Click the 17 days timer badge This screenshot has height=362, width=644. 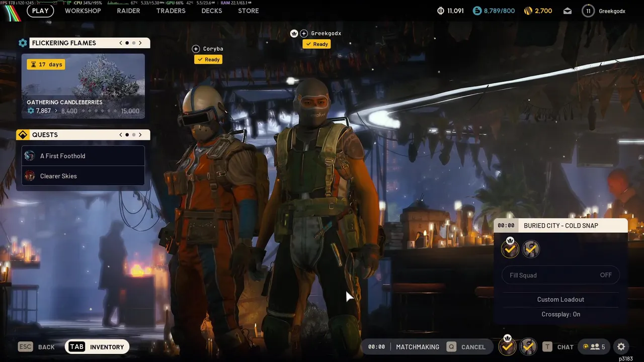tap(46, 64)
